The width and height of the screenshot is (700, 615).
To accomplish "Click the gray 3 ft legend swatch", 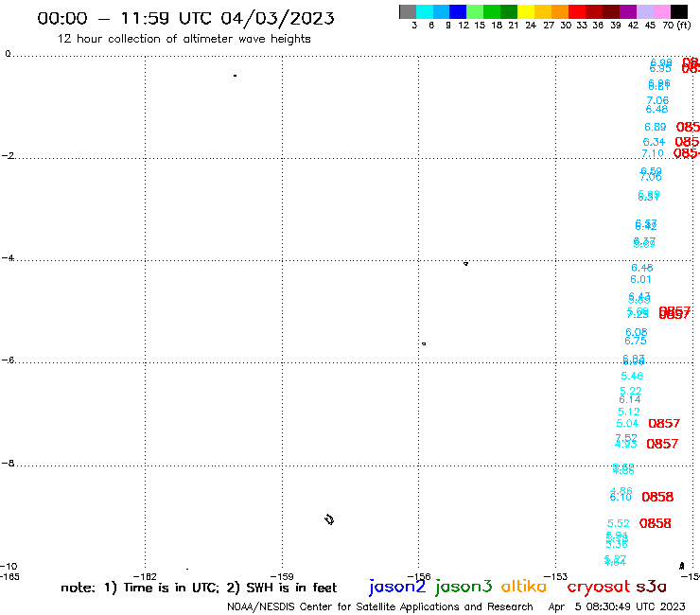I will [408, 11].
